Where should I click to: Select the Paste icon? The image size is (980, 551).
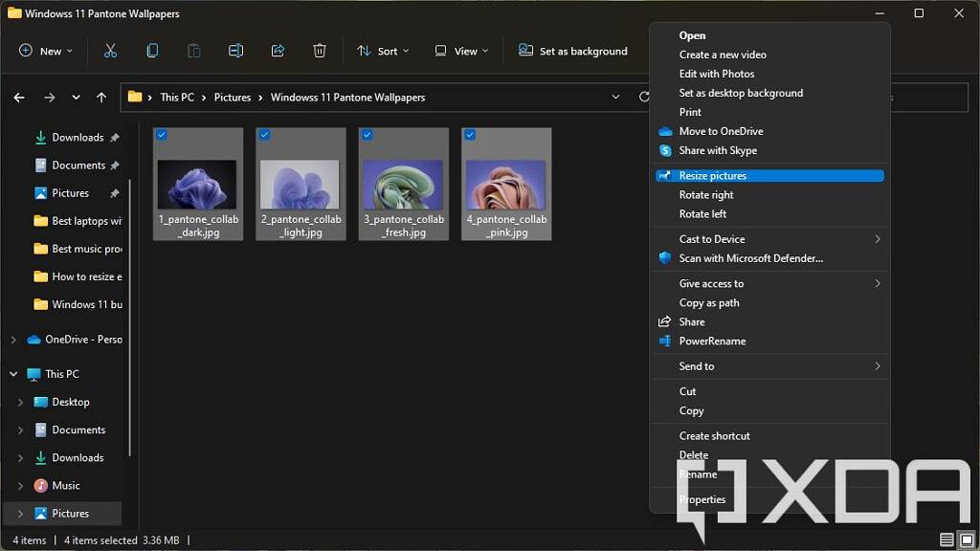click(x=194, y=51)
